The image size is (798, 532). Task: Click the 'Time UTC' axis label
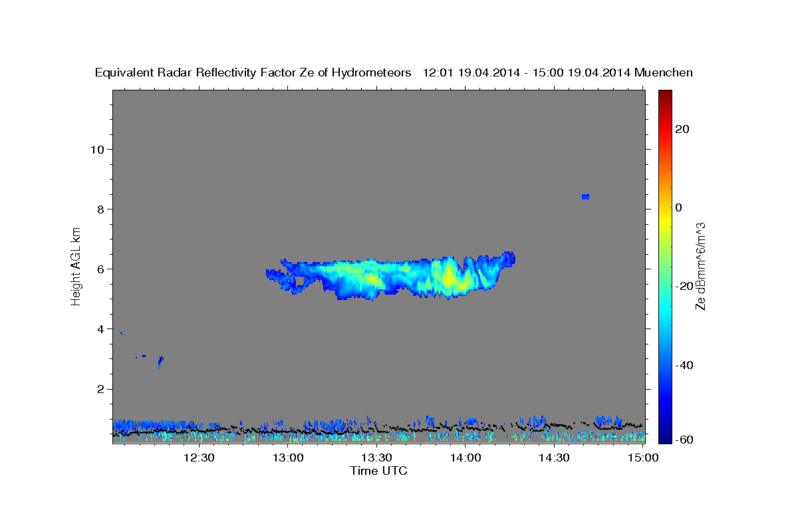tap(378, 471)
